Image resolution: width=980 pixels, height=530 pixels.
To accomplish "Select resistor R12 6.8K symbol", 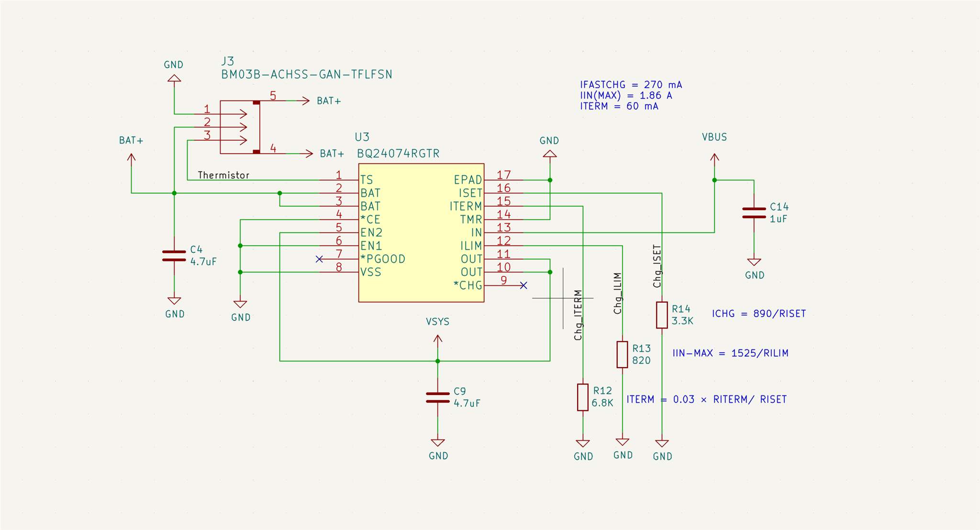I will (x=582, y=397).
